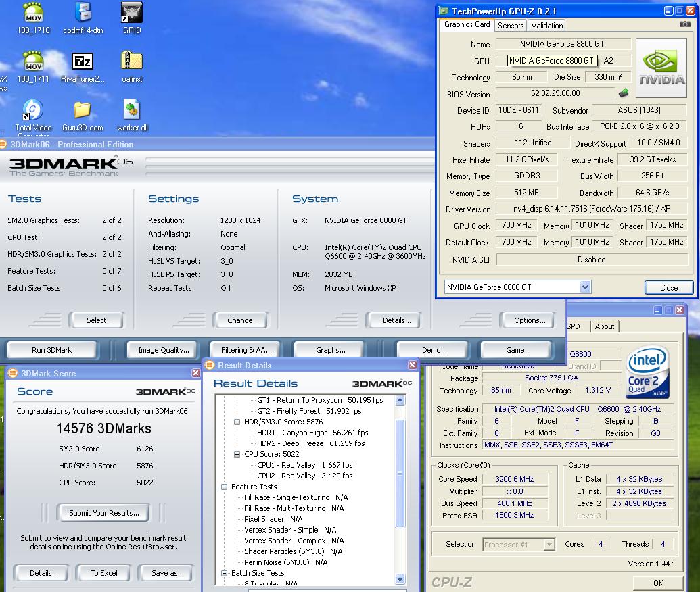Image resolution: width=700 pixels, height=592 pixels.
Task: Click the GPU-Z BIOS save chip icon
Action: coord(624,93)
